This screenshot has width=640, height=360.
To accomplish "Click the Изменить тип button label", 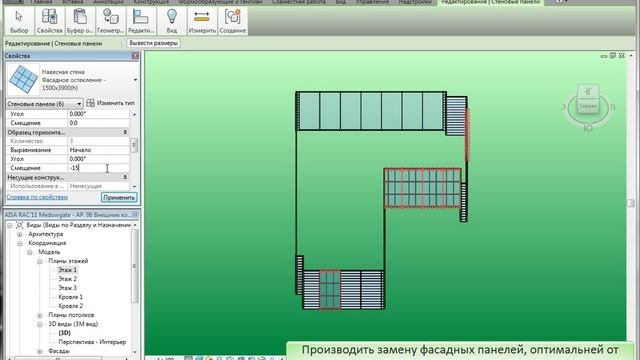I will coord(116,103).
